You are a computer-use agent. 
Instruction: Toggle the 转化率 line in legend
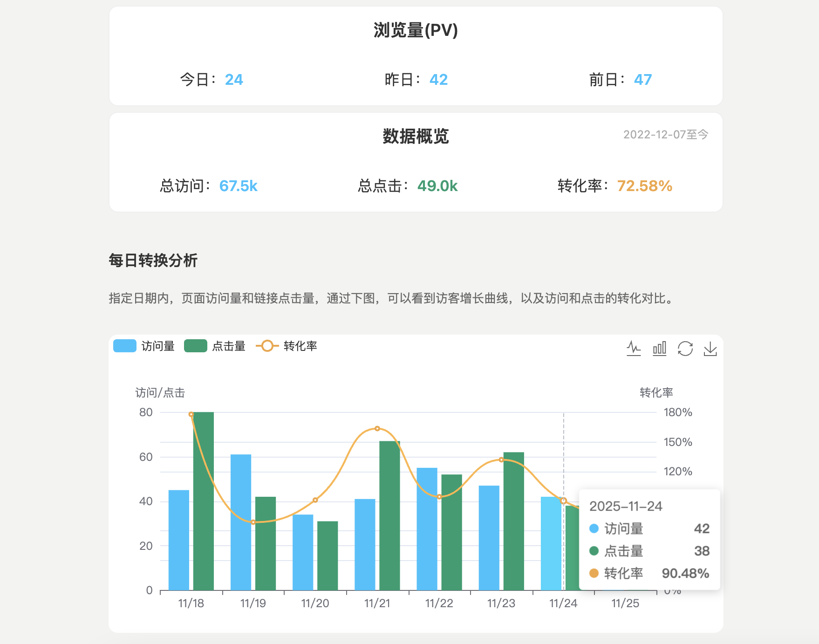click(x=287, y=346)
